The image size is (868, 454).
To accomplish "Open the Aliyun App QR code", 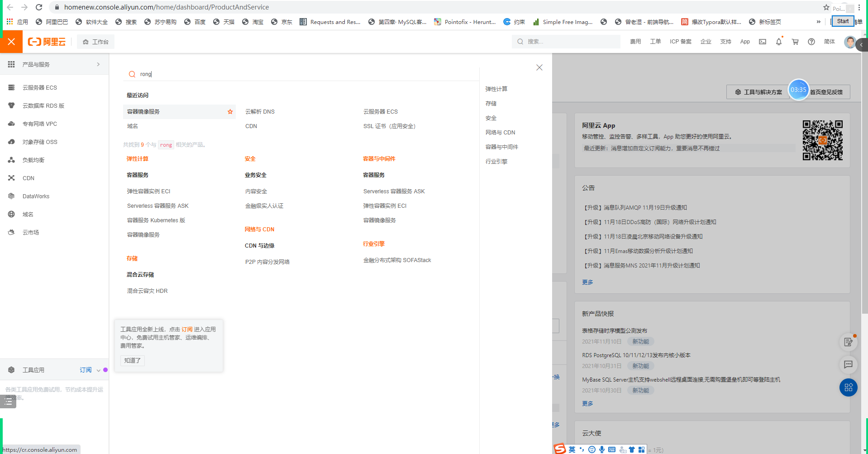I will point(823,140).
